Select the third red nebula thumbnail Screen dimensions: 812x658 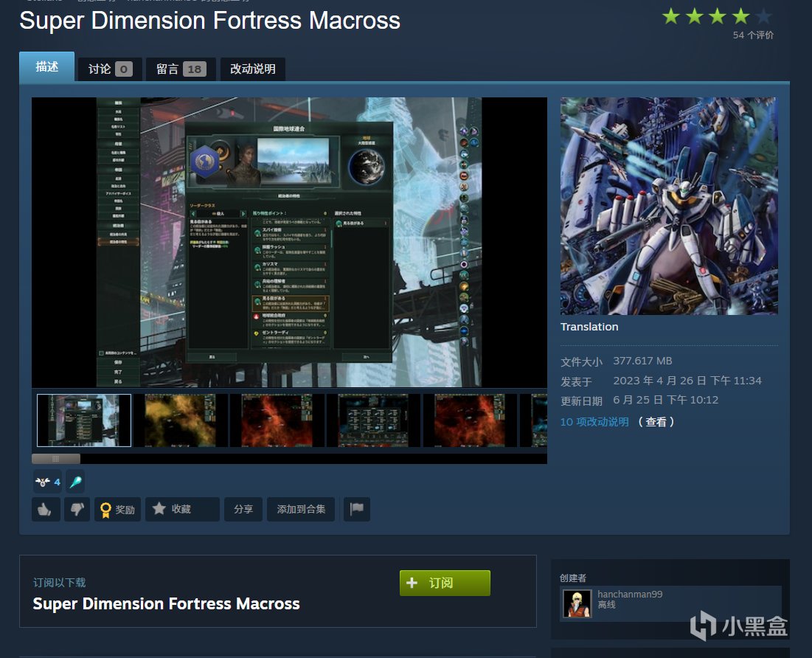pos(277,420)
